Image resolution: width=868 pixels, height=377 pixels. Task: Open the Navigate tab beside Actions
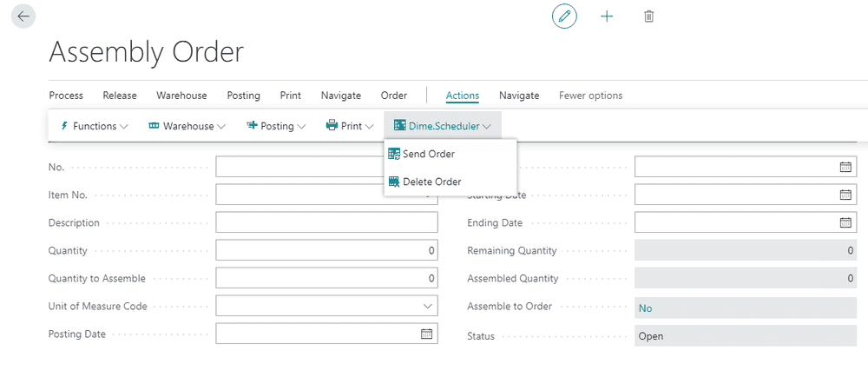(519, 96)
